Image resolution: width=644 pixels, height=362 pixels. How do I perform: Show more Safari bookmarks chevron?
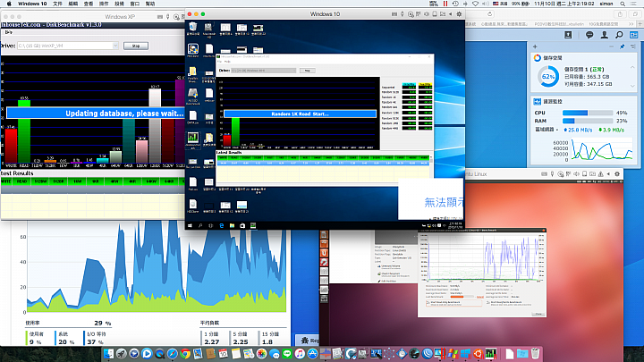click(x=631, y=24)
